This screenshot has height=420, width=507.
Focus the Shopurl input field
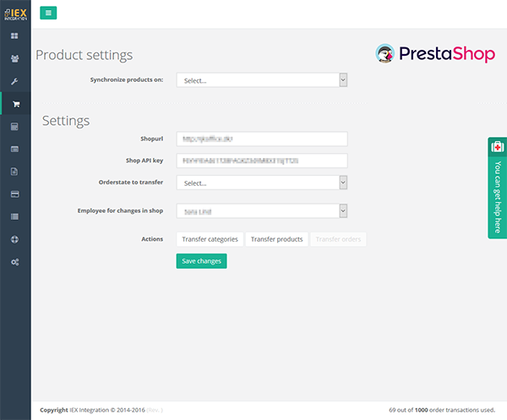(262, 139)
